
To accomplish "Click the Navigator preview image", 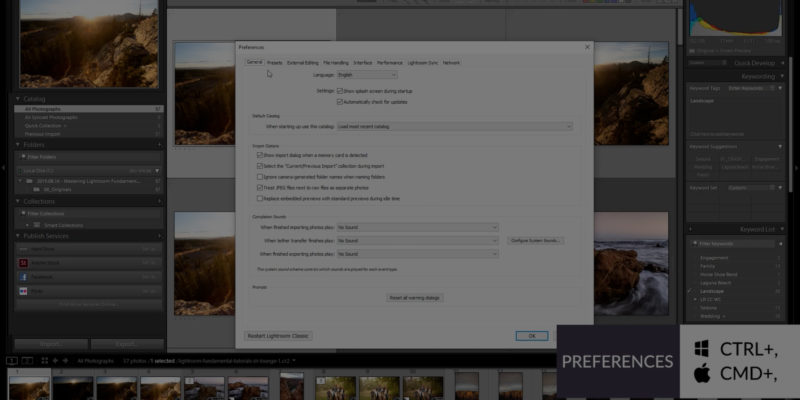I will [x=89, y=44].
